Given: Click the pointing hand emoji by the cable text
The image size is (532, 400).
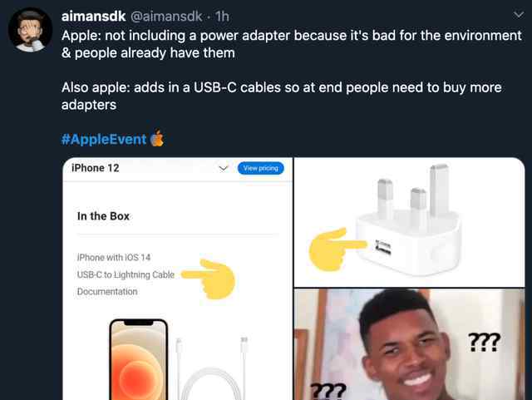Looking at the screenshot, I should coord(209,279).
